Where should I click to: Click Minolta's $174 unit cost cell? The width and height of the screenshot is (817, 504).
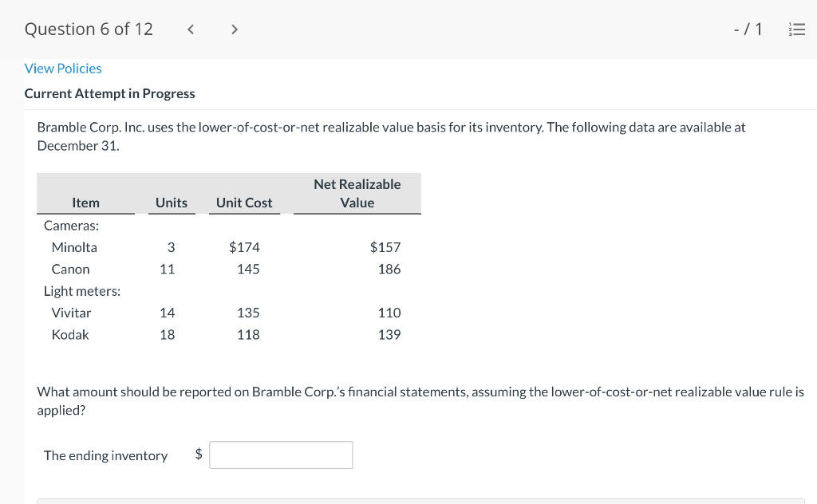(x=244, y=247)
